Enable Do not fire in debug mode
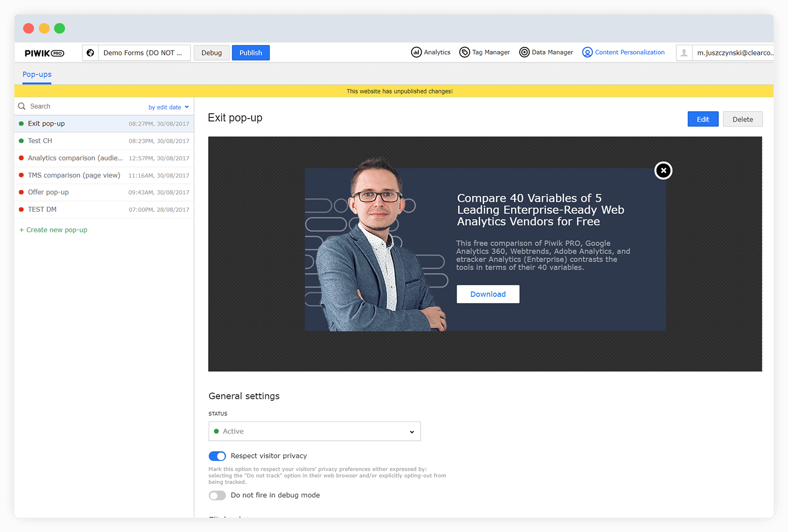The height and width of the screenshot is (532, 788). coord(217,495)
